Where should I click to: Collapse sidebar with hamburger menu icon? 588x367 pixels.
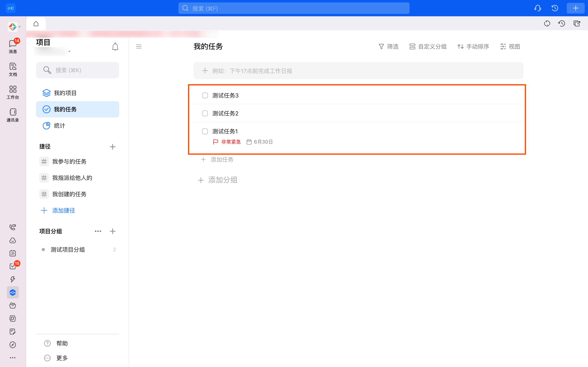click(x=139, y=46)
